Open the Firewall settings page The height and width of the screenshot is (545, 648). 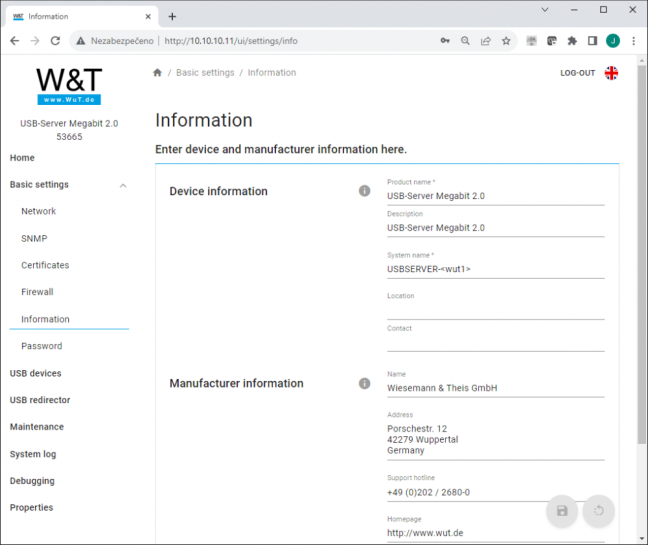[37, 292]
